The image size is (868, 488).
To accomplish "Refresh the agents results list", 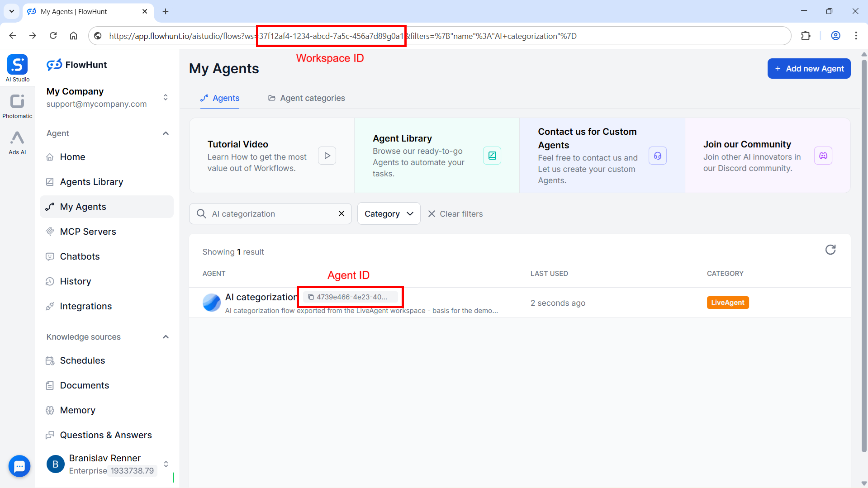I will [x=830, y=250].
